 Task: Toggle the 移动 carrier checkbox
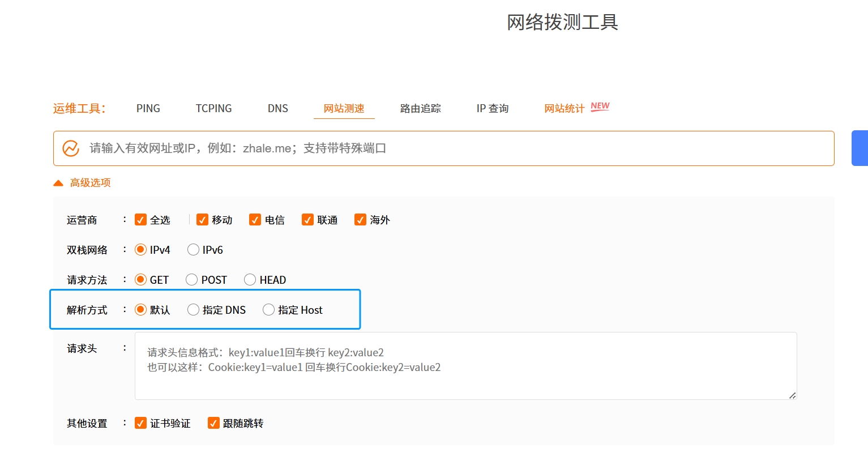click(202, 220)
